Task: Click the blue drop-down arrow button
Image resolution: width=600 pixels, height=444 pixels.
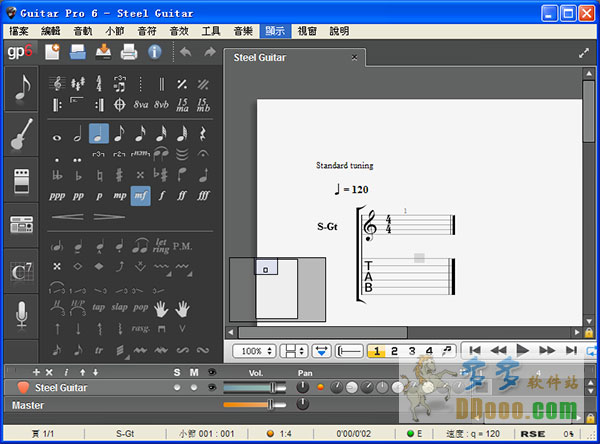Action: [x=321, y=351]
